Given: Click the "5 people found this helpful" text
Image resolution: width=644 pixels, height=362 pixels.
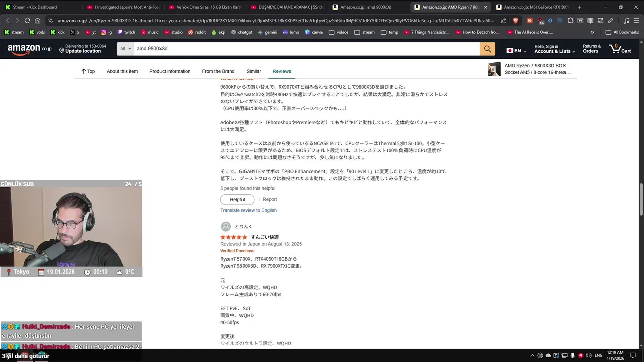Looking at the screenshot, I should (248, 188).
